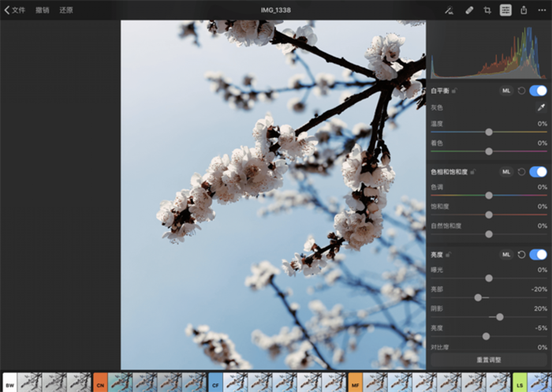Click the 色相和饱和度 section title

click(x=449, y=172)
